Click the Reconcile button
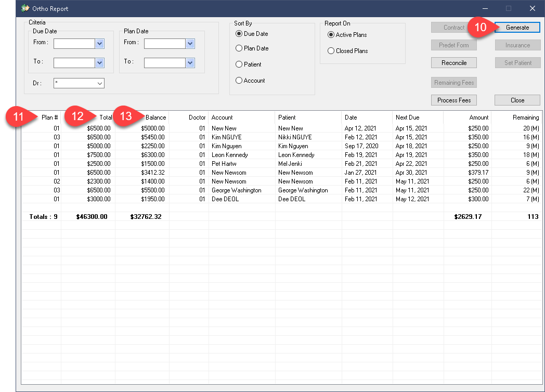Viewport: 545px width, 392px height. point(454,63)
